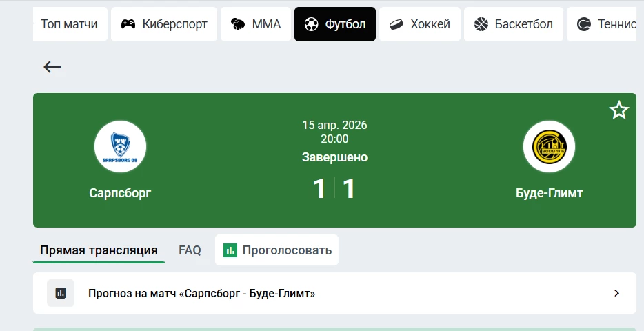Click the Буде-Глимт team name

coord(549,193)
